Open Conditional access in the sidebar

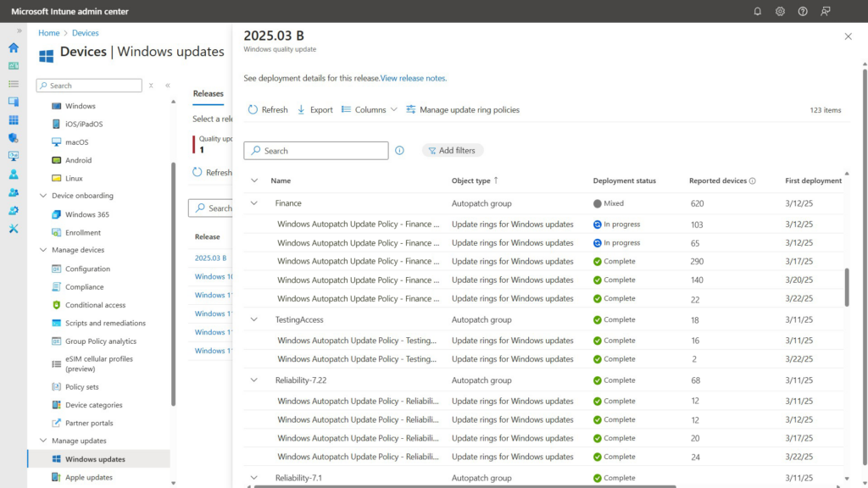pos(95,305)
